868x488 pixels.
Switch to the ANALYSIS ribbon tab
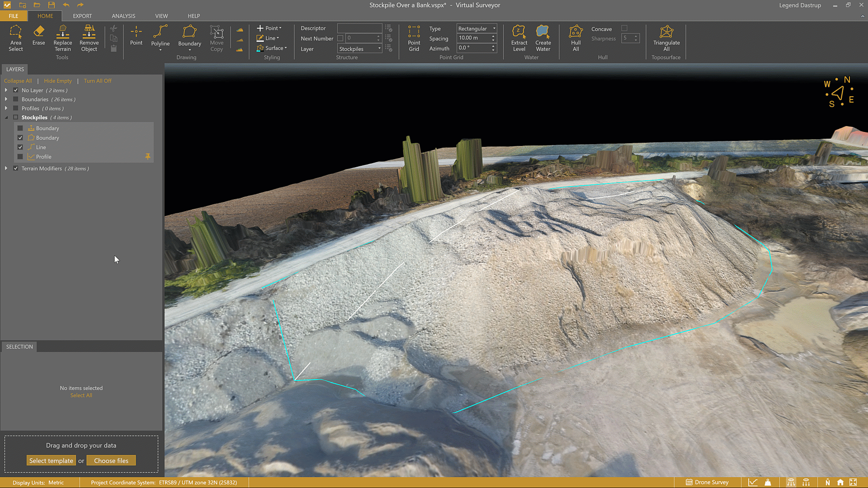[x=123, y=16]
